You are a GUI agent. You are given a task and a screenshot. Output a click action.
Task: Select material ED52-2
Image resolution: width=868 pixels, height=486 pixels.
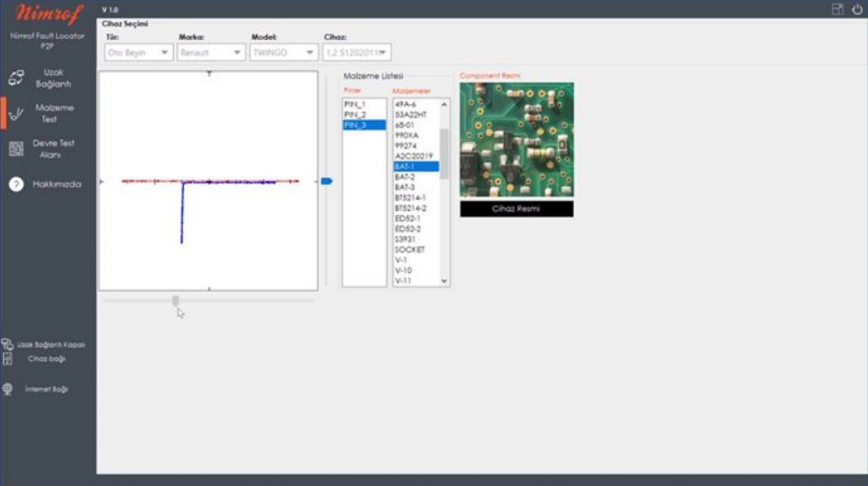(x=416, y=229)
